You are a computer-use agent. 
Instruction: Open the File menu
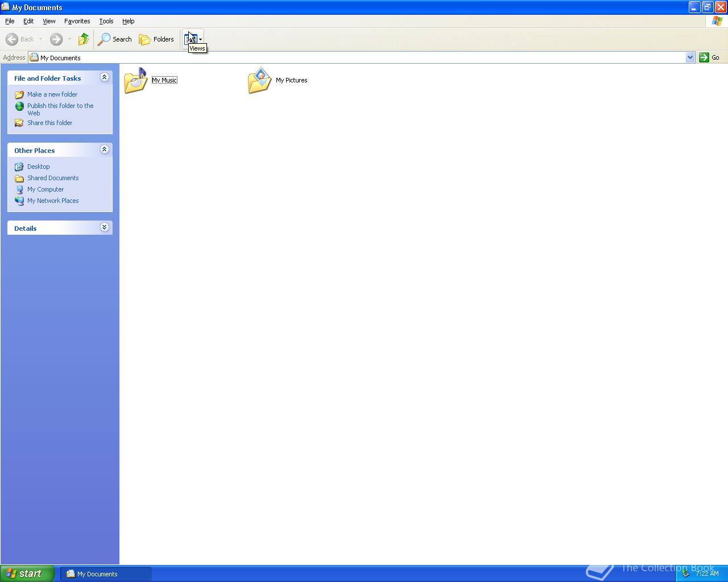10,21
